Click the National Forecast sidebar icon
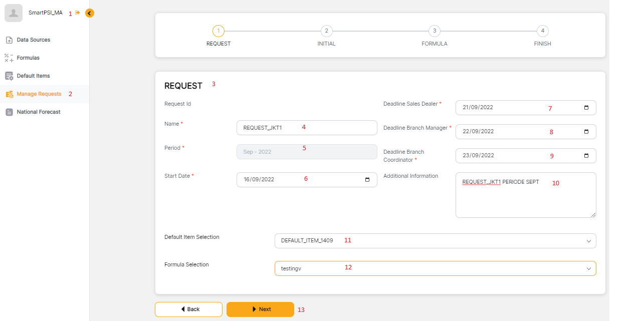The width and height of the screenshot is (644, 321). coord(9,112)
